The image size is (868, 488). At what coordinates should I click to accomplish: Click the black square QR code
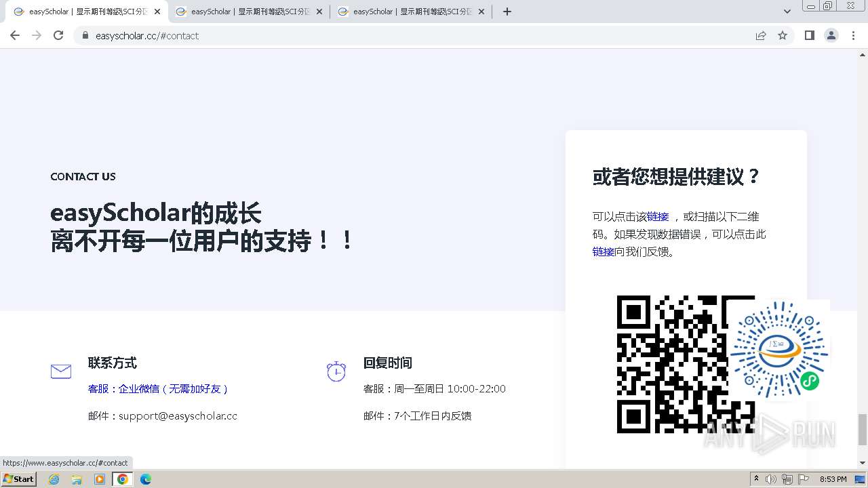[x=686, y=364]
